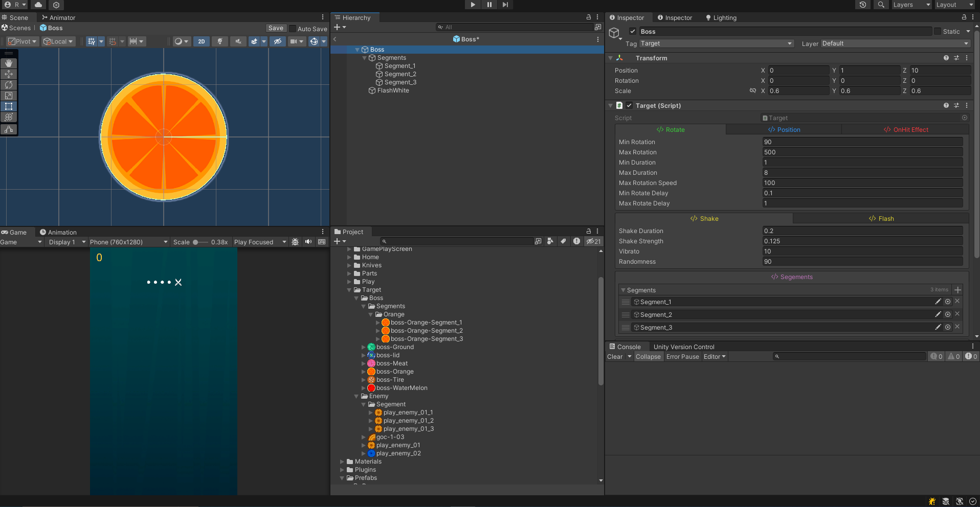The width and height of the screenshot is (980, 507).
Task: Enable the Static checkbox
Action: pos(938,31)
